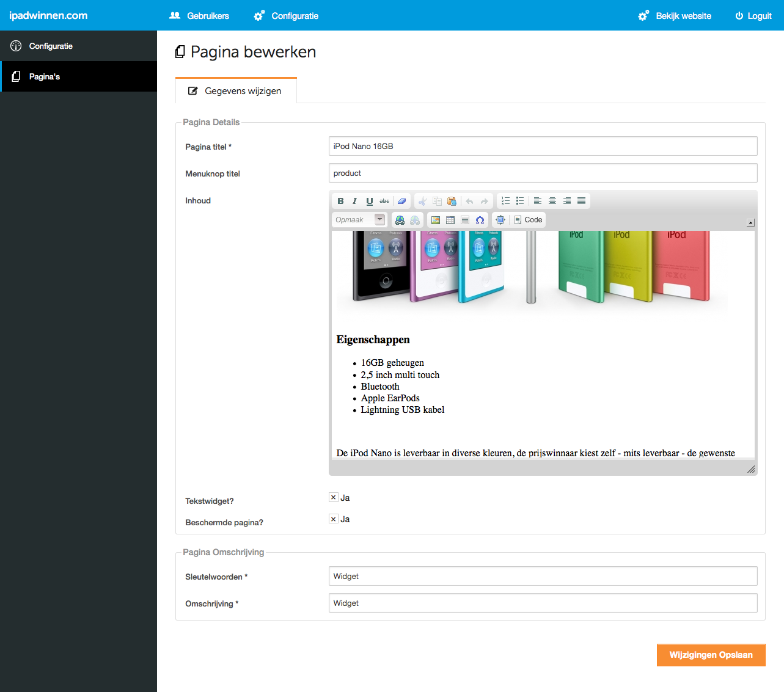This screenshot has width=784, height=692.
Task: Click '2,5 inch multi touch' list item
Action: pyautogui.click(x=400, y=375)
